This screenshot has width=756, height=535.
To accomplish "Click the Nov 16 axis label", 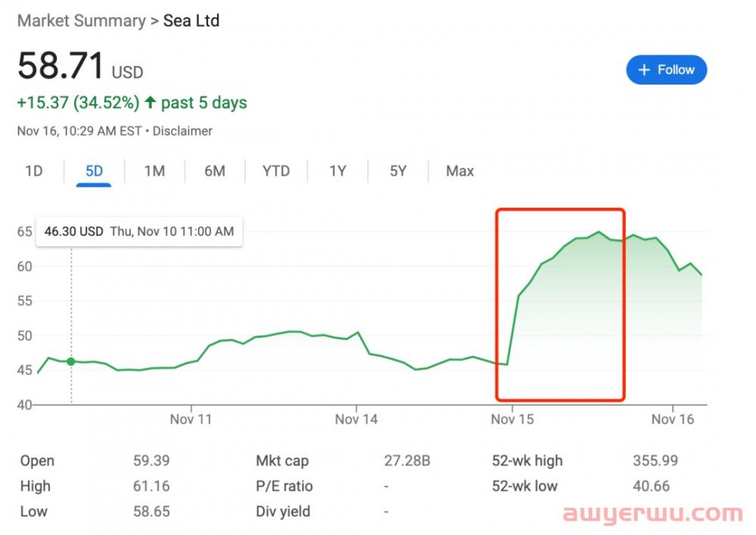I will pyautogui.click(x=673, y=419).
